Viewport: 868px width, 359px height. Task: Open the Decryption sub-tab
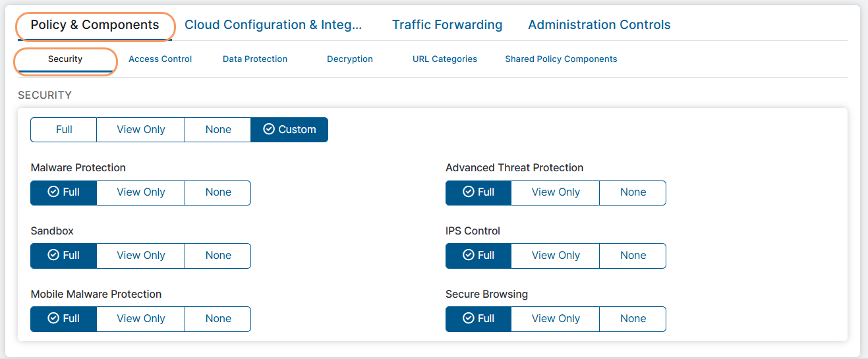[x=350, y=59]
